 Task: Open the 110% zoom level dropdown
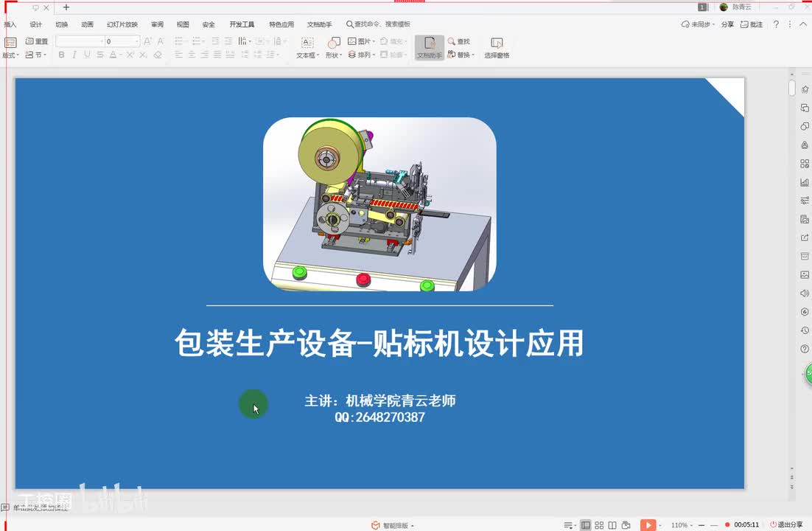point(682,525)
